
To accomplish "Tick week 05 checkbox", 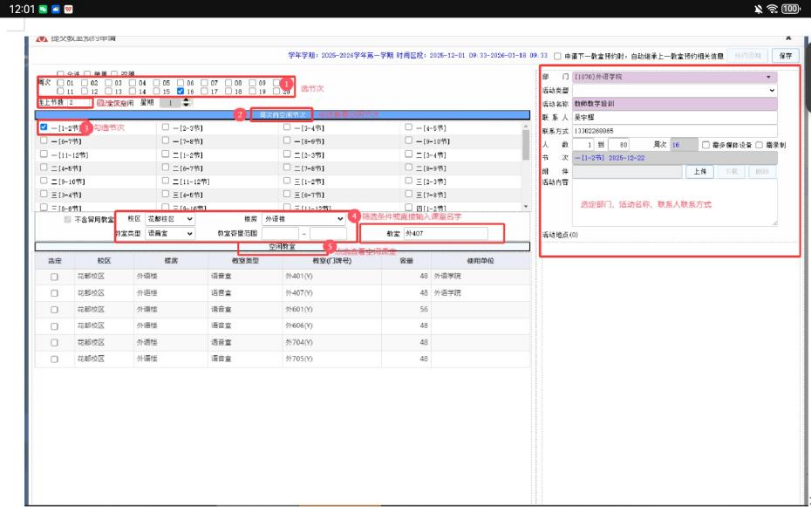I will (157, 83).
